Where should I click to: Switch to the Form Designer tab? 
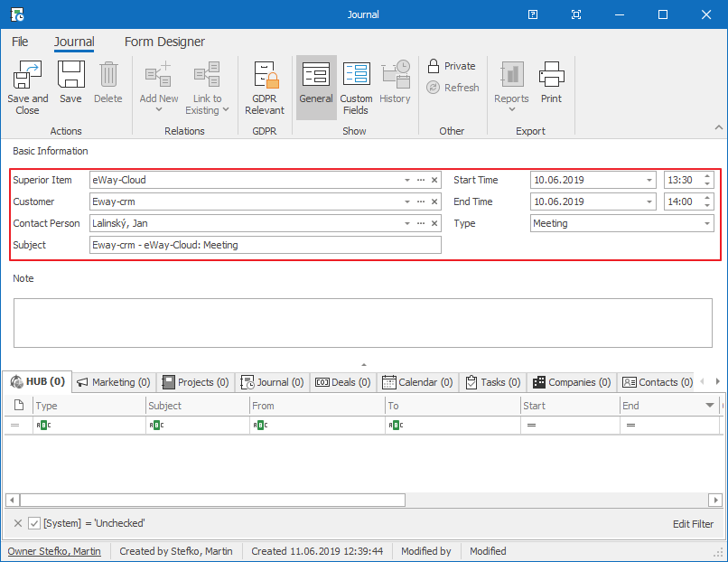click(164, 42)
